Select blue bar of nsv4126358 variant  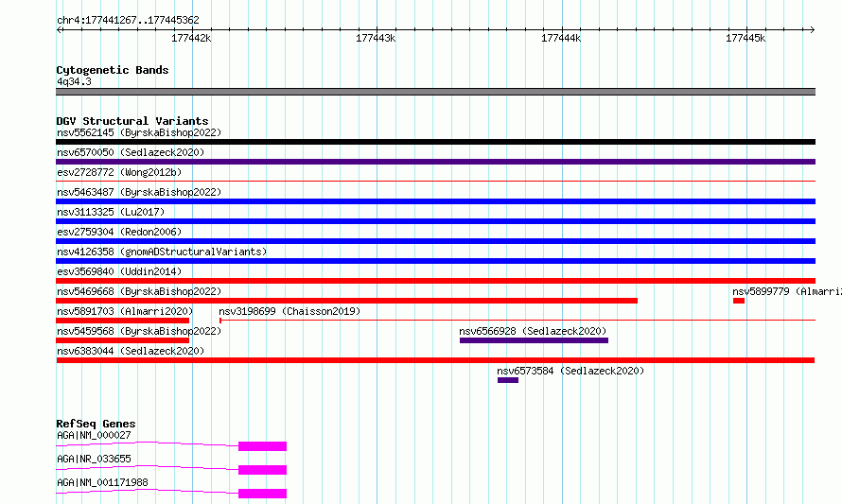435,261
